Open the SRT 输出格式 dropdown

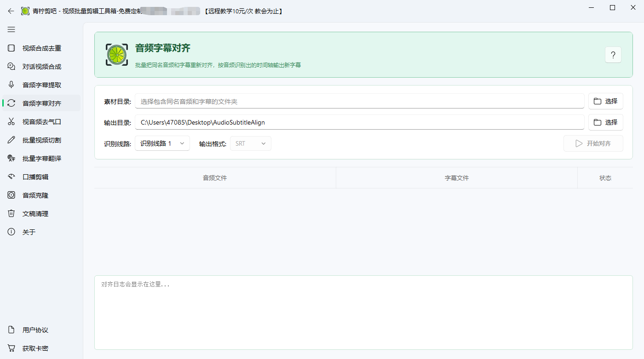[x=251, y=143]
